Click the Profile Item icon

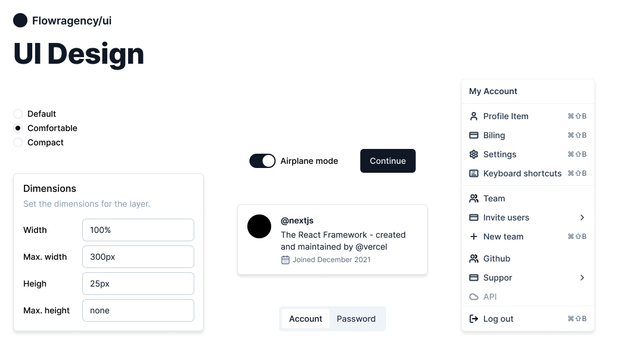coord(473,116)
